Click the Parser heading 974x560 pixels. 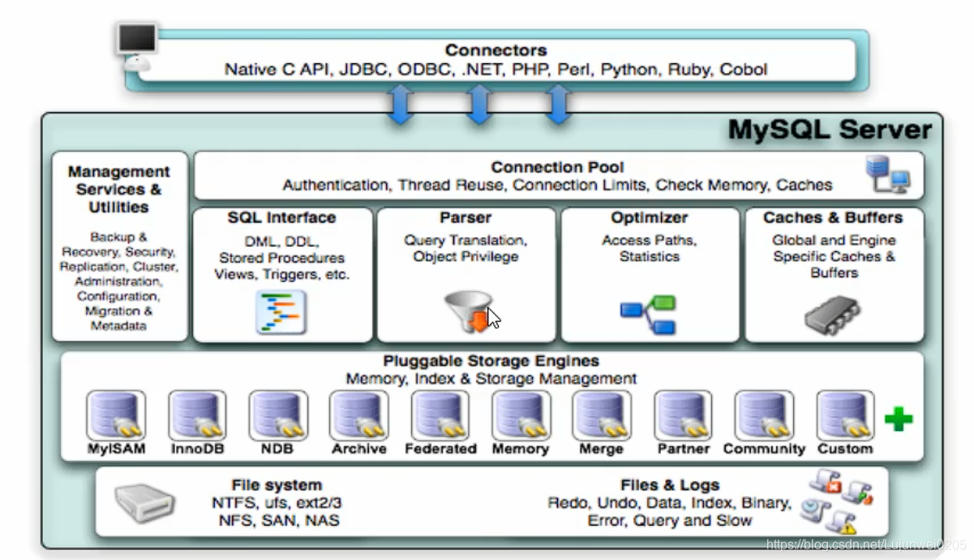tap(466, 218)
